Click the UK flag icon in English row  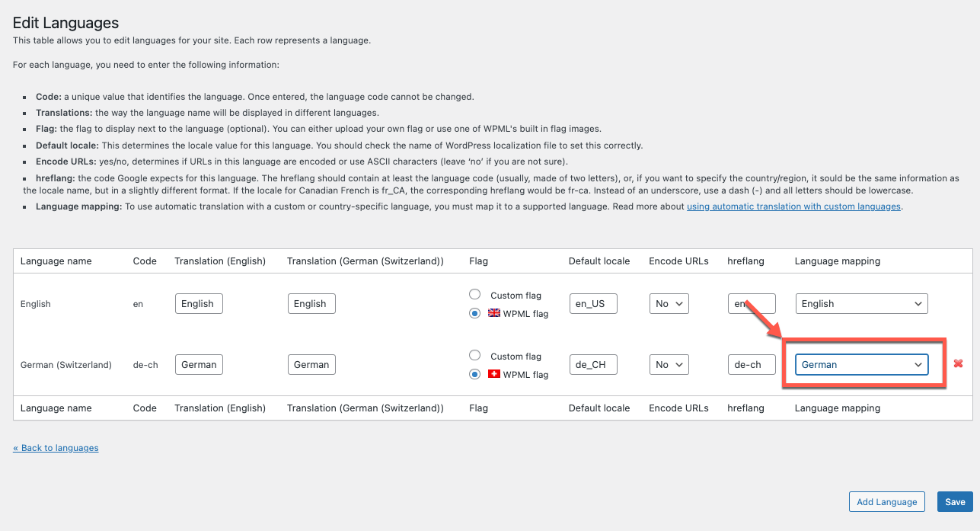[494, 313]
